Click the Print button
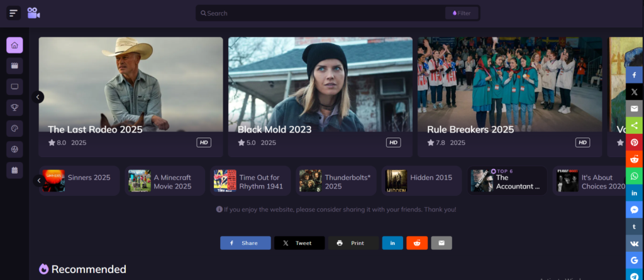644x280 pixels. (353, 243)
